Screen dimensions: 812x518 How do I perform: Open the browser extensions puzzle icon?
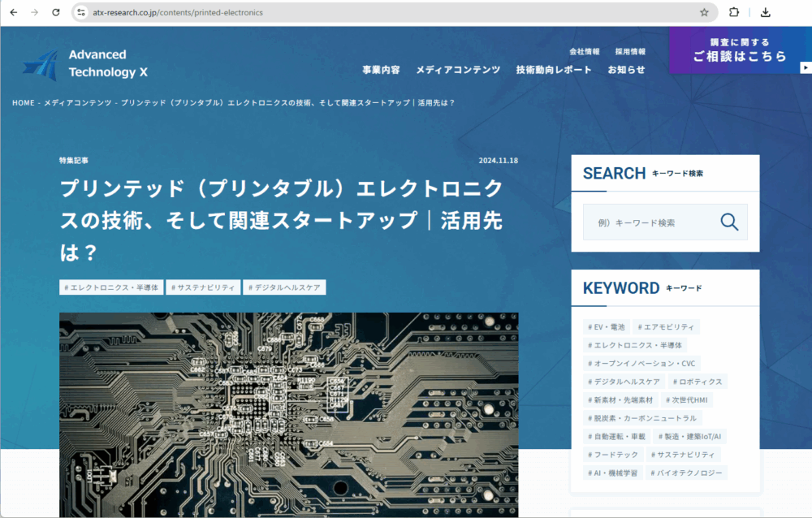point(734,12)
